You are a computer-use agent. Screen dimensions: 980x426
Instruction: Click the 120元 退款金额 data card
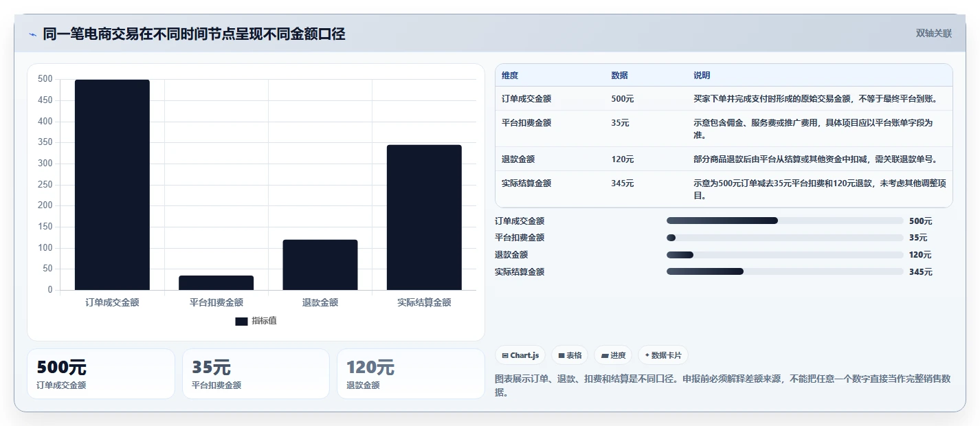[411, 374]
